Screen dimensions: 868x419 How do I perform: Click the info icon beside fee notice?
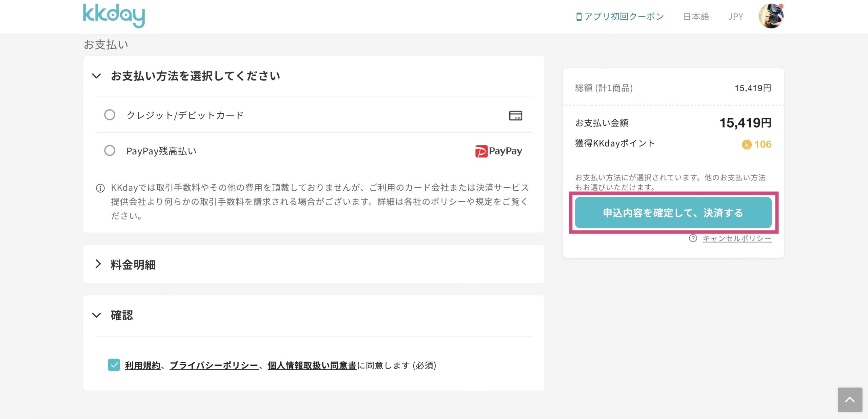pyautogui.click(x=100, y=188)
